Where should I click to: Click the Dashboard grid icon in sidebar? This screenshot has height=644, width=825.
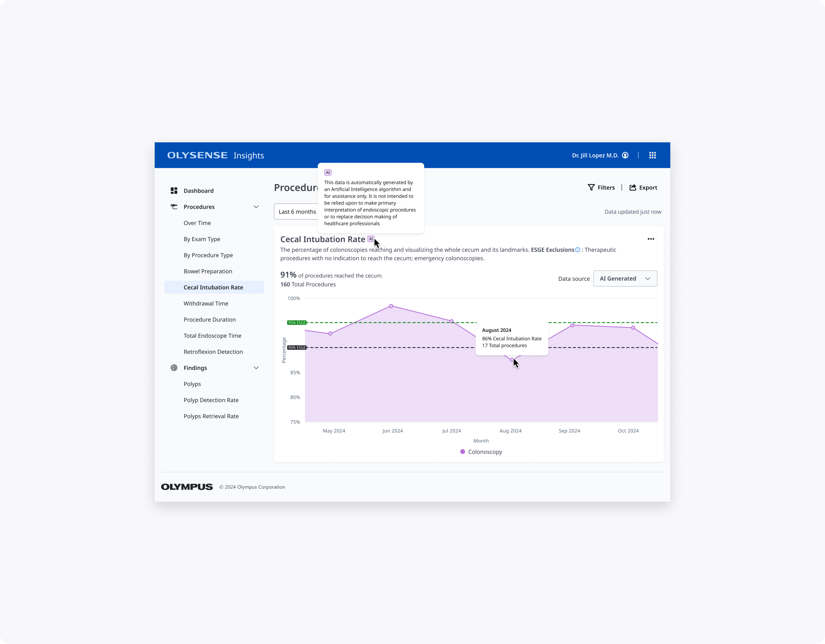coord(174,191)
